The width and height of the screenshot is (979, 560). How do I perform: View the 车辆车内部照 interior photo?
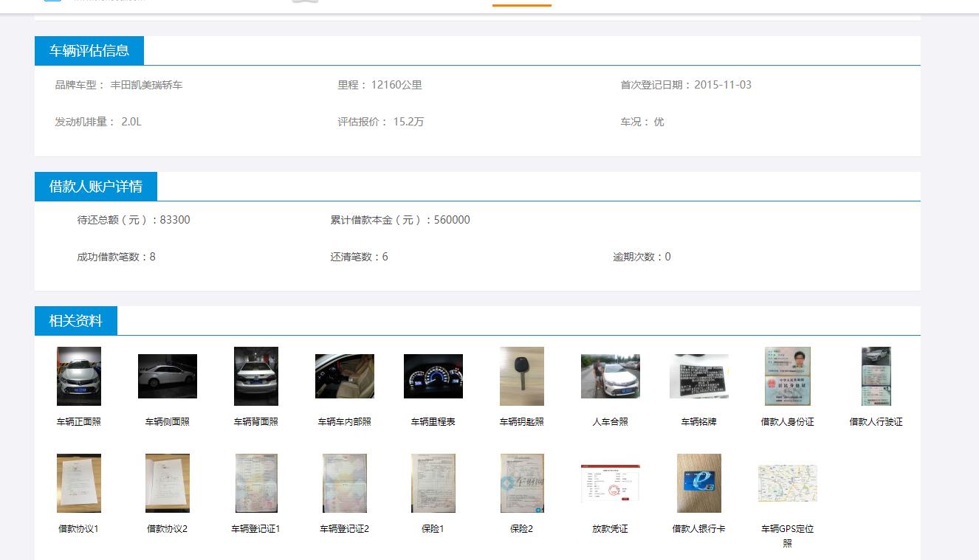tap(344, 376)
